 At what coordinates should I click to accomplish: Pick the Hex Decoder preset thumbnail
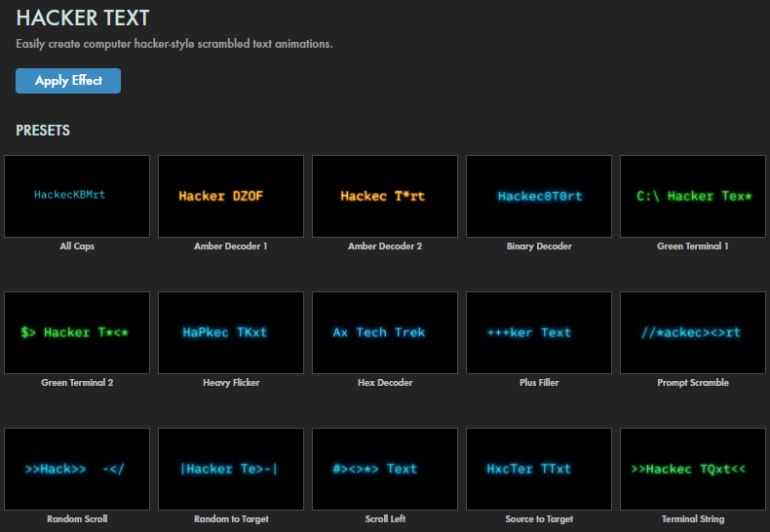(x=385, y=333)
